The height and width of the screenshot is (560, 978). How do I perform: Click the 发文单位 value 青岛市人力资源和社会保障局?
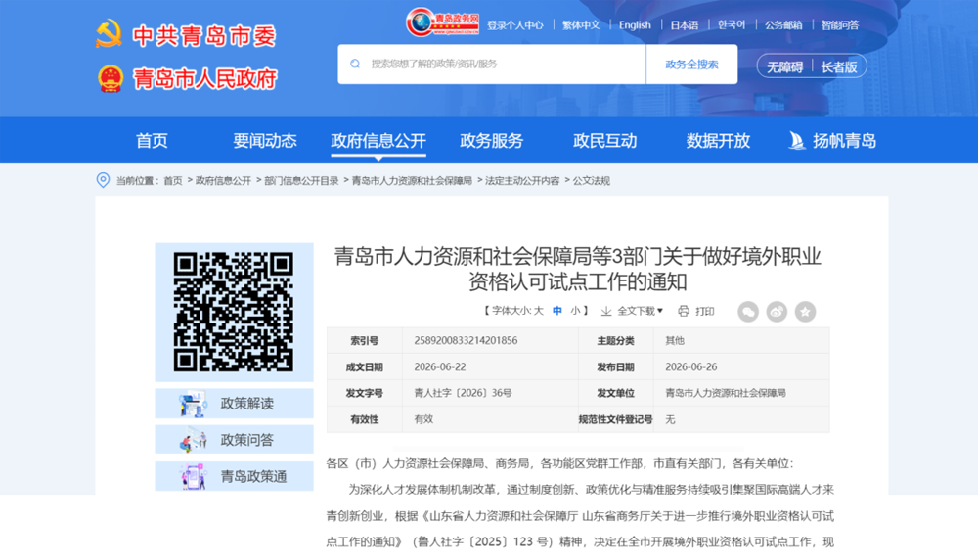pos(726,393)
